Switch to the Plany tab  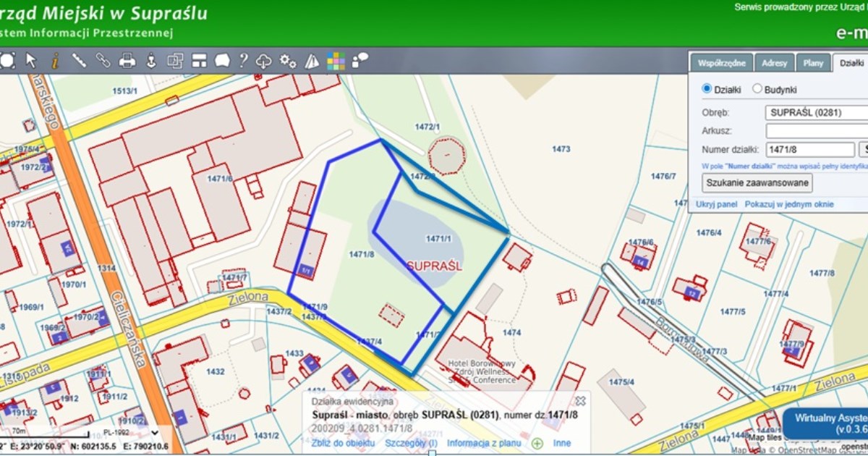tap(813, 63)
